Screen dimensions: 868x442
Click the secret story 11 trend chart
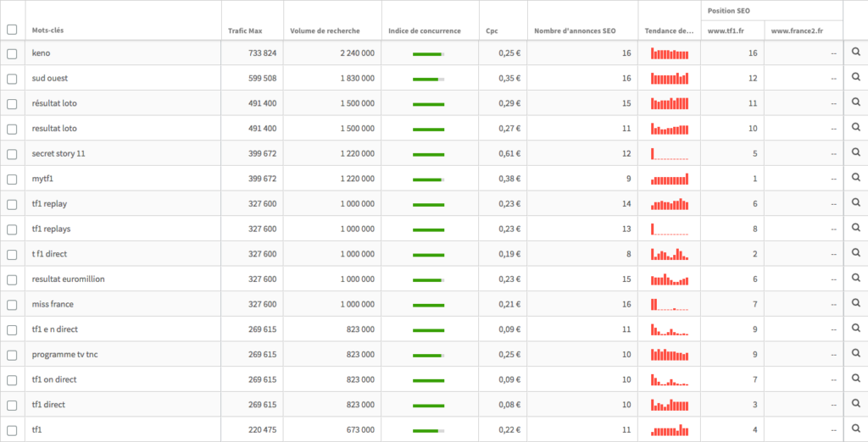pyautogui.click(x=670, y=154)
